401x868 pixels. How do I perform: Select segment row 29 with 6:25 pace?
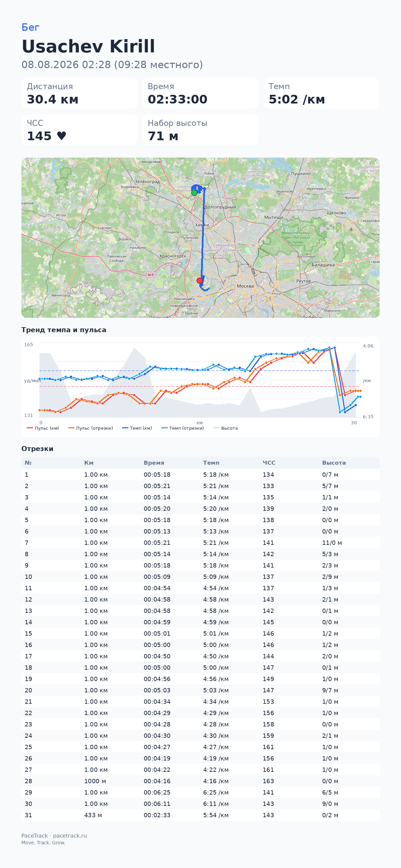(x=200, y=792)
